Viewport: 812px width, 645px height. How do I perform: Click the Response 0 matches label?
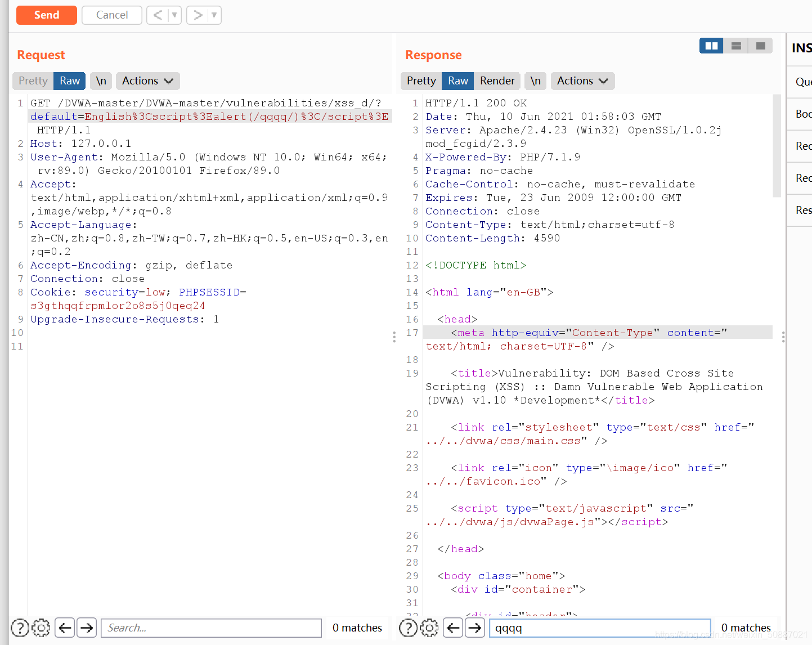pyautogui.click(x=746, y=628)
